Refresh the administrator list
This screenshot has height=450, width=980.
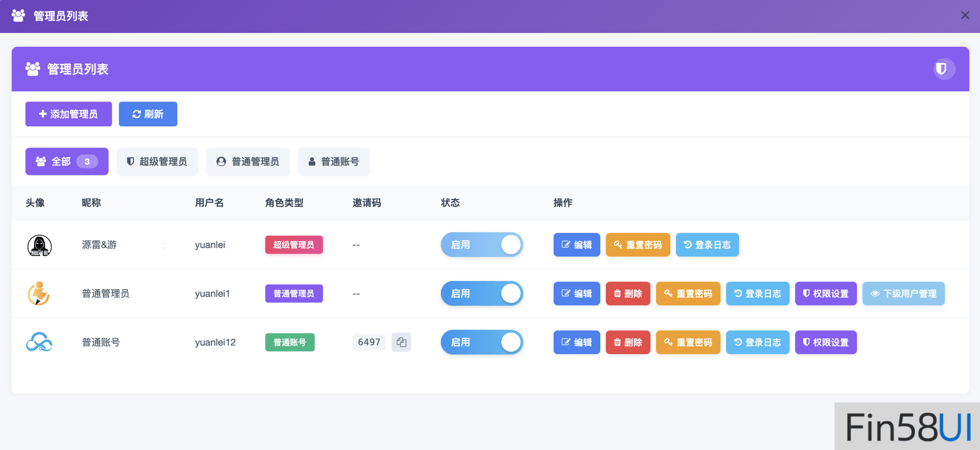(x=148, y=114)
